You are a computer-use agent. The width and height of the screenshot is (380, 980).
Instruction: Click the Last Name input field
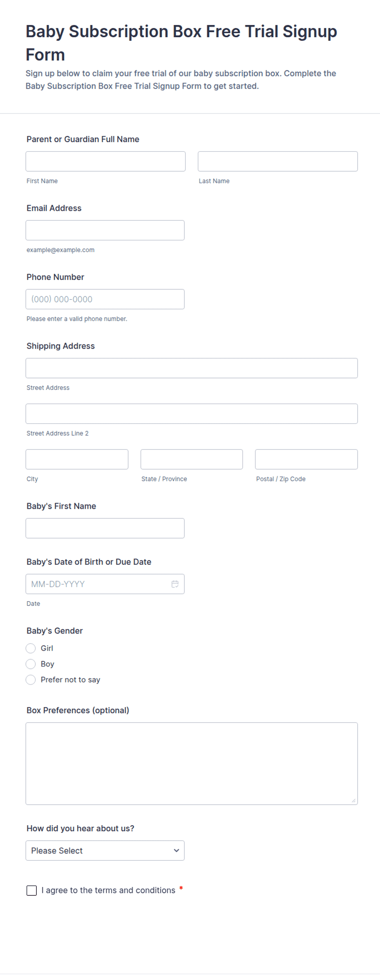click(x=278, y=161)
